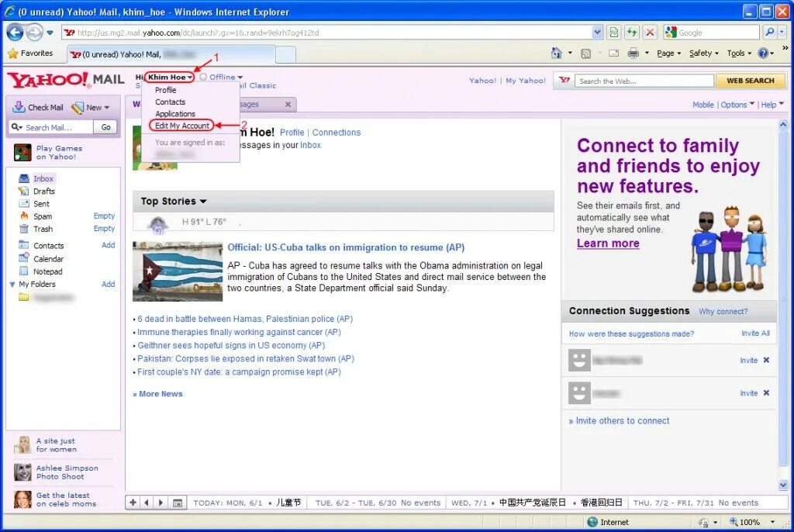Viewport: 794px width, 532px height.
Task: Click the WEB SEARCH button
Action: (750, 81)
